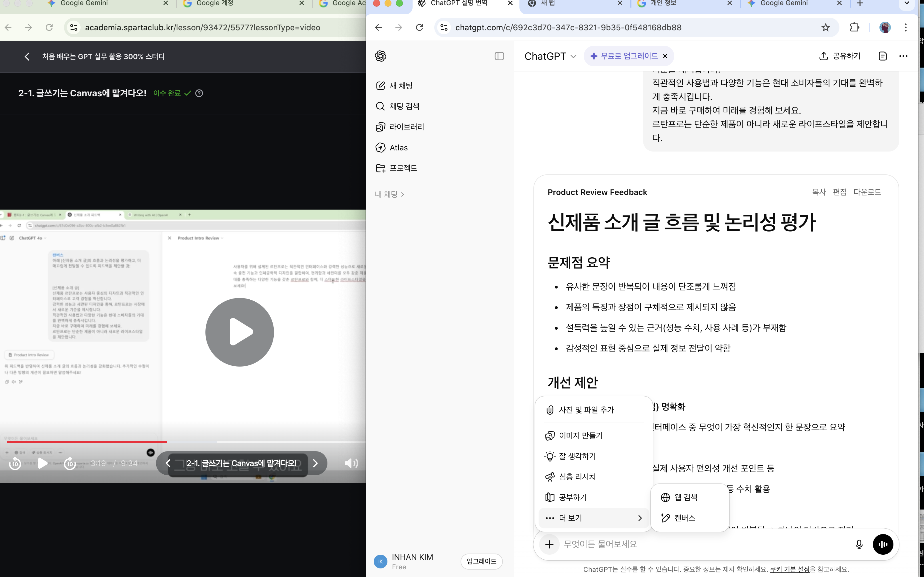Click the 무료로 업그레이드 button

624,56
